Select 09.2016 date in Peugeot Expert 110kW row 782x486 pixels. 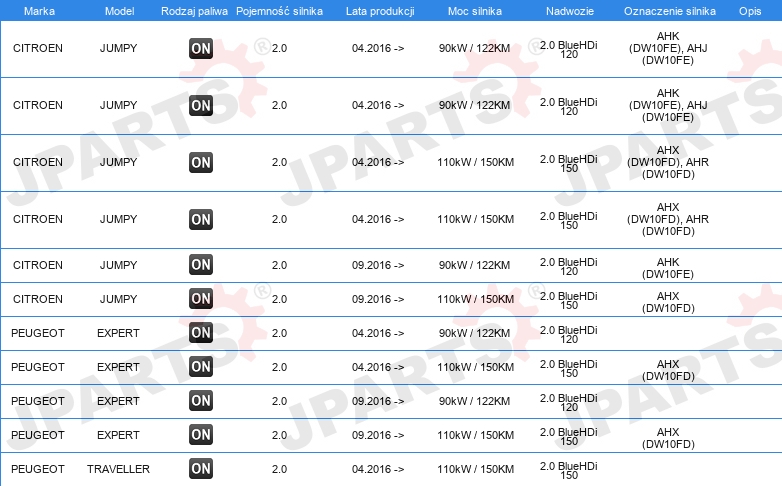coord(378,435)
